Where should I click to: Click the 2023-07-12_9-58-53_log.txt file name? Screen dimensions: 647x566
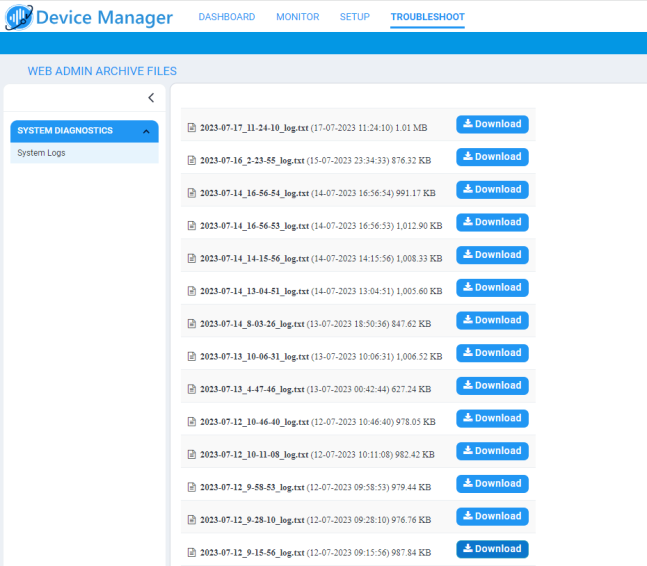click(x=252, y=487)
